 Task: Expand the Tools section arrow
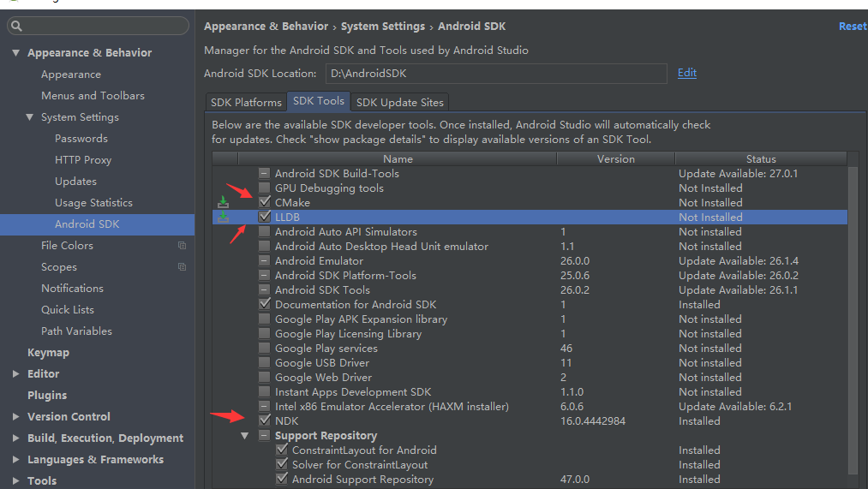click(x=15, y=480)
